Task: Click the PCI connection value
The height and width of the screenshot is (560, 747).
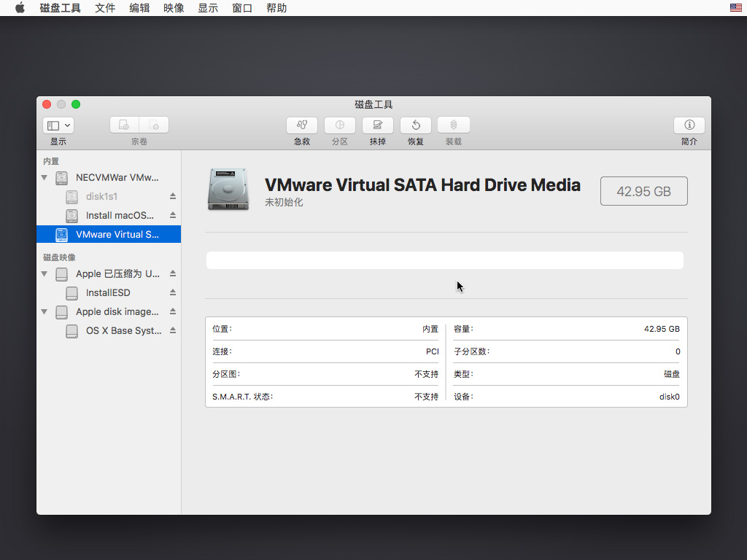Action: (x=432, y=351)
